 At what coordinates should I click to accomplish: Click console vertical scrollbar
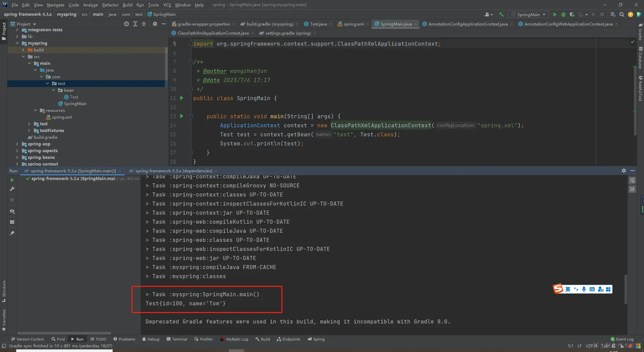point(626,289)
